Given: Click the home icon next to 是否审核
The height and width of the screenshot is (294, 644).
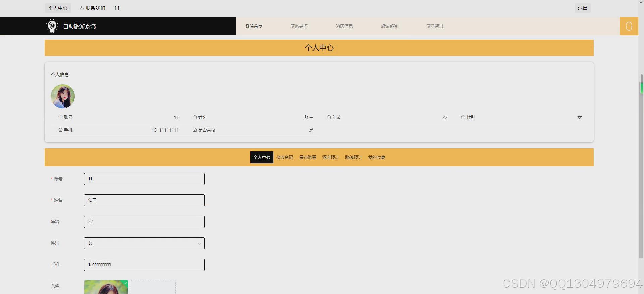Looking at the screenshot, I should pos(195,130).
